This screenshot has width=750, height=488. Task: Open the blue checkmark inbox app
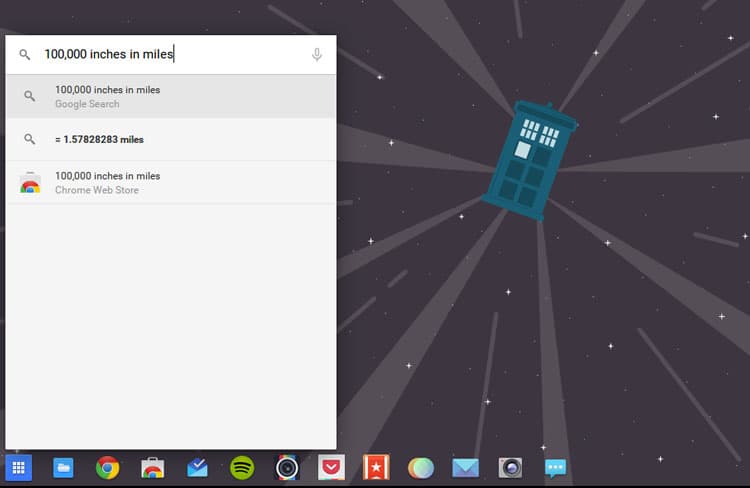(x=197, y=467)
